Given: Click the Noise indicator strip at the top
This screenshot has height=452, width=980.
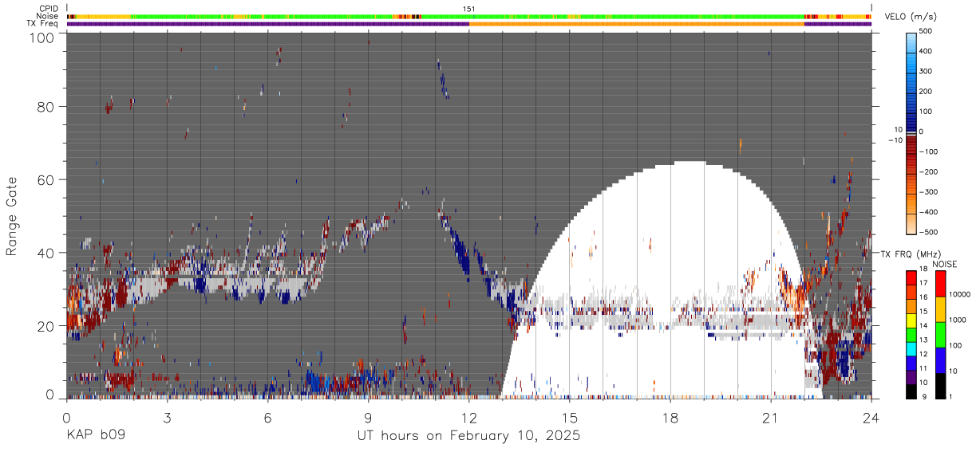Looking at the screenshot, I should (469, 16).
